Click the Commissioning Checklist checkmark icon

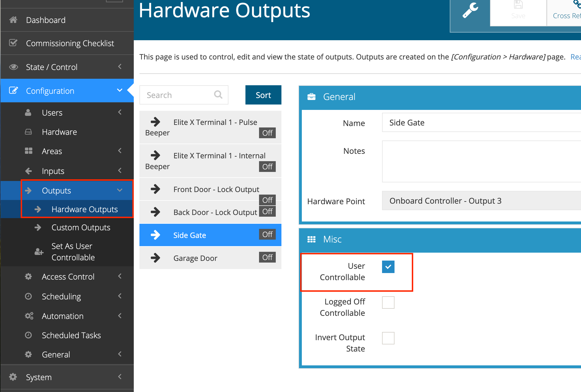(13, 43)
